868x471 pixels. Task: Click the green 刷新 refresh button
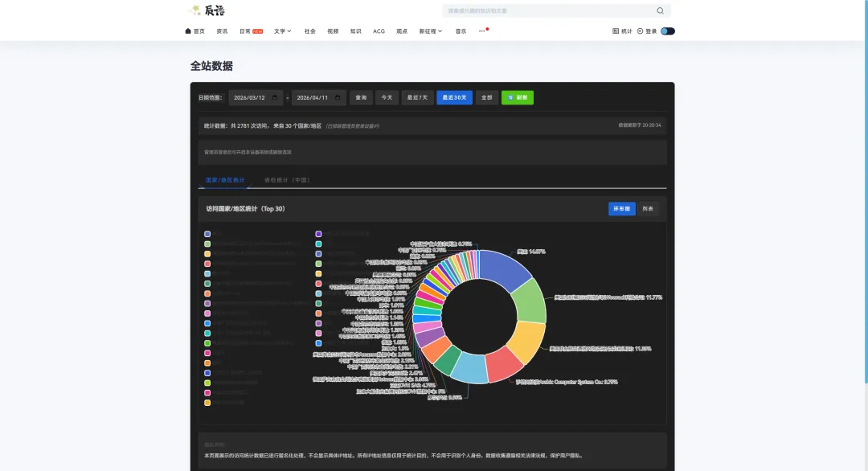coord(518,98)
